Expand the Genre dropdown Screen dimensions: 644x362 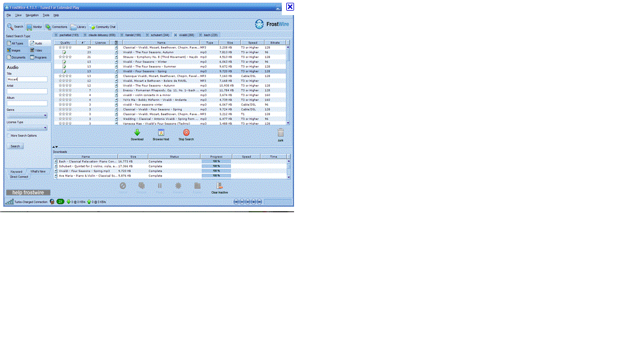coord(27,115)
